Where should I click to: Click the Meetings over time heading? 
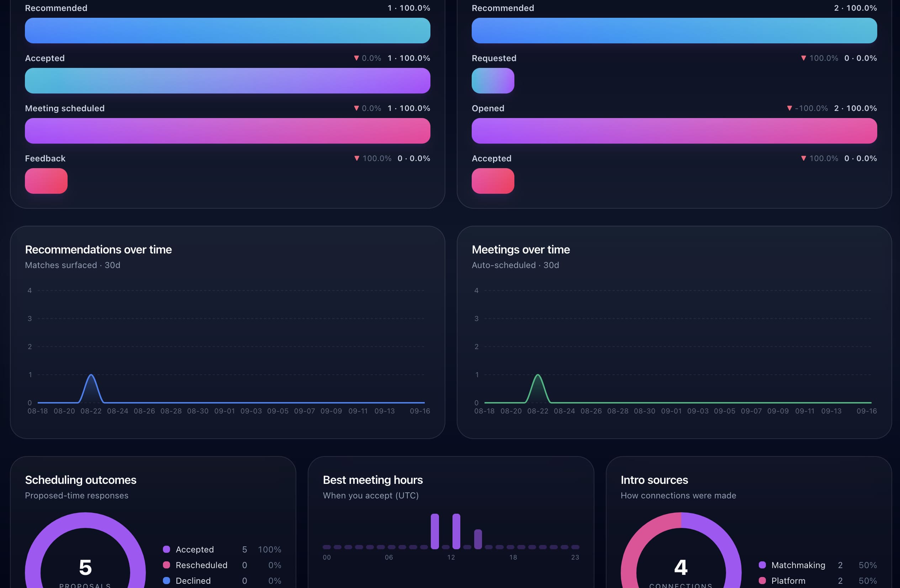pos(521,250)
